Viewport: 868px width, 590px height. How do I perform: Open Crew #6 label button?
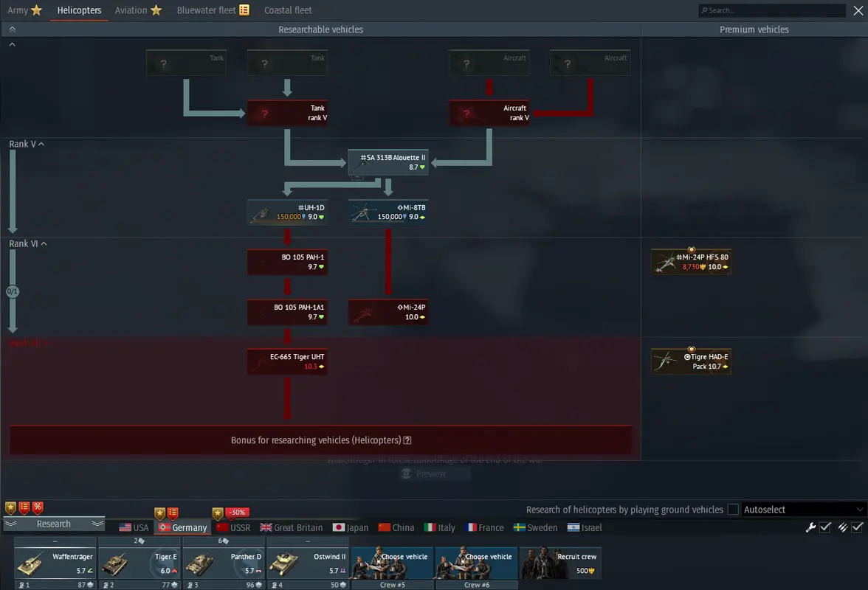(x=477, y=585)
